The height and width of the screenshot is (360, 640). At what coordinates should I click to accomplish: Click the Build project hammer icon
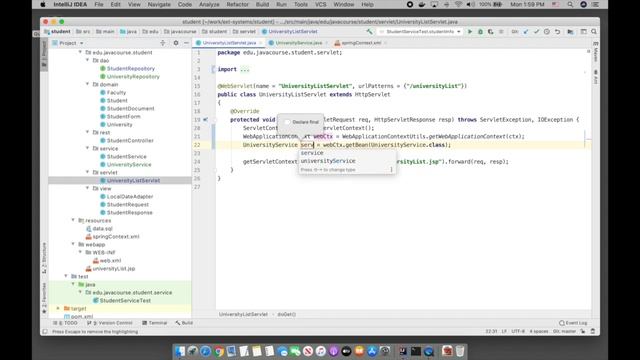pyautogui.click(x=369, y=31)
